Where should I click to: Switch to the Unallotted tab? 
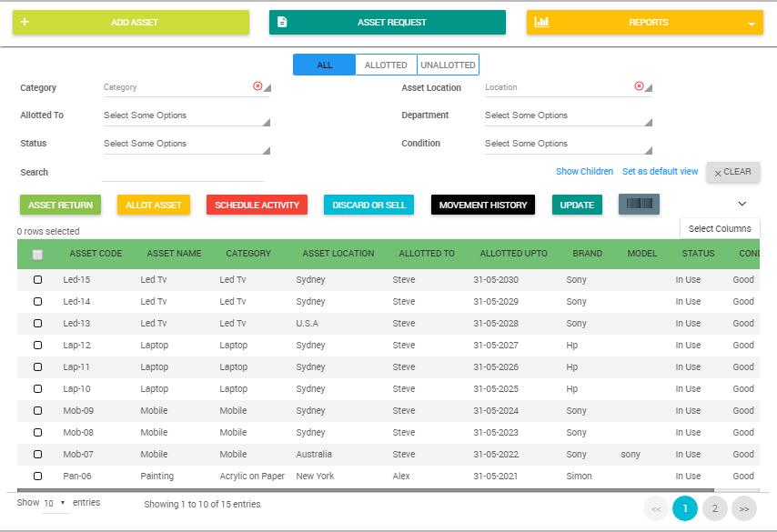pyautogui.click(x=448, y=65)
